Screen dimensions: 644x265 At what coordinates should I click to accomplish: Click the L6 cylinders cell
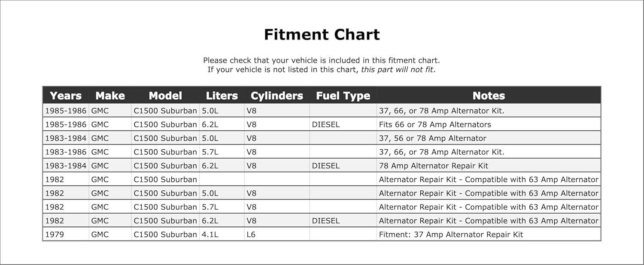(251, 235)
